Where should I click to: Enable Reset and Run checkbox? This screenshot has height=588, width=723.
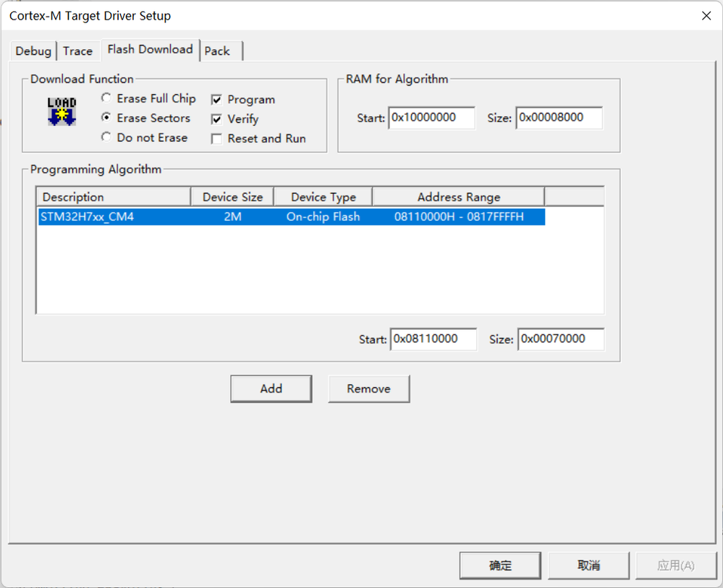pos(216,139)
